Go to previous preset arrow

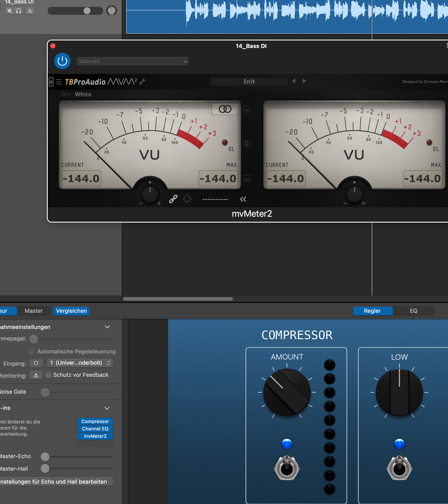tap(294, 81)
